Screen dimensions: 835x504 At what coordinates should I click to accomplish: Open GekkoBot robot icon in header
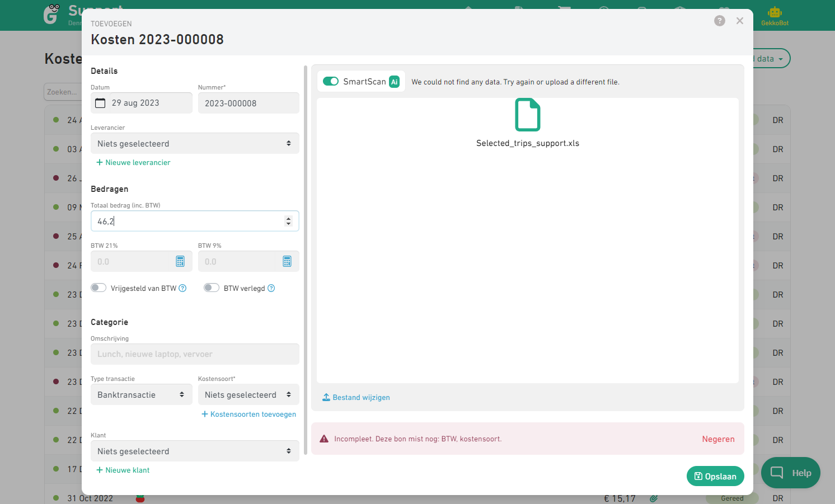(775, 12)
